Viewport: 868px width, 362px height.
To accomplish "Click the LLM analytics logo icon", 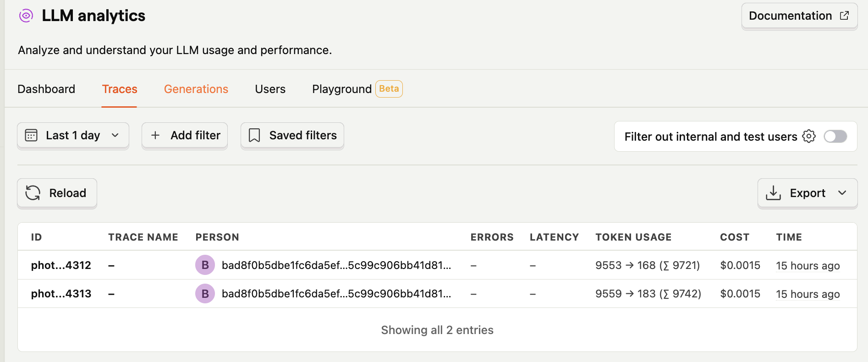I will click(x=26, y=16).
